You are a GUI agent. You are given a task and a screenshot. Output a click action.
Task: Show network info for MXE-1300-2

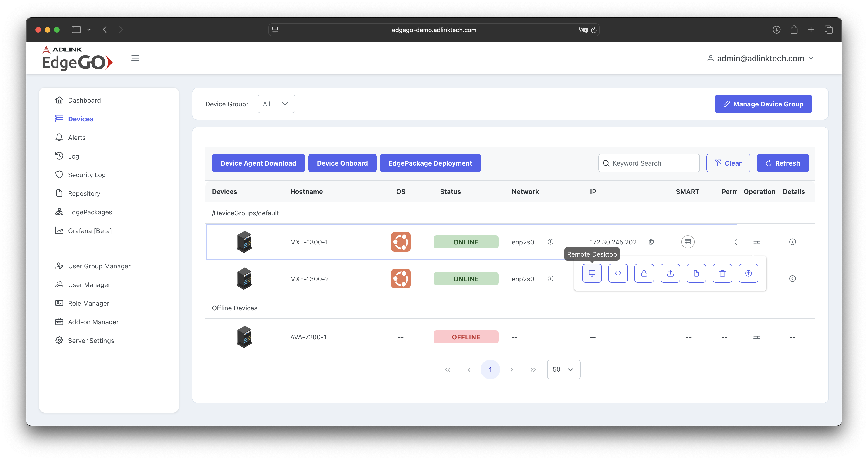pyautogui.click(x=550, y=278)
